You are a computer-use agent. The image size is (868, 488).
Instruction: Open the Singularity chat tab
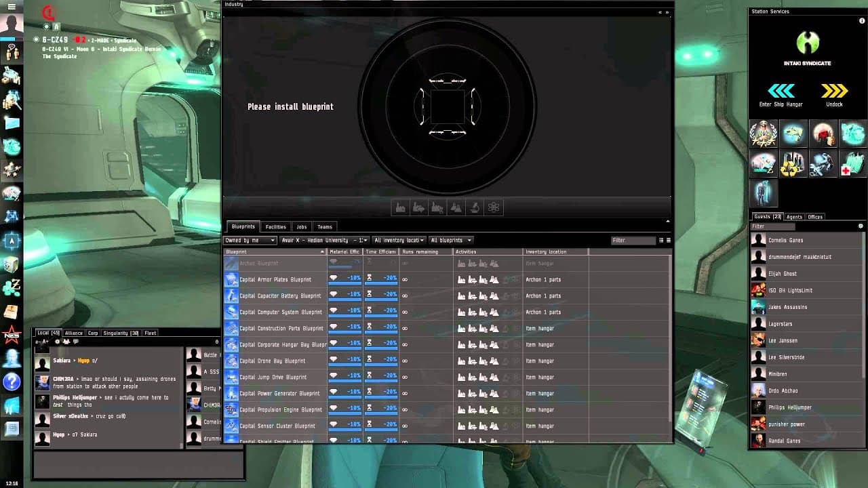point(121,333)
